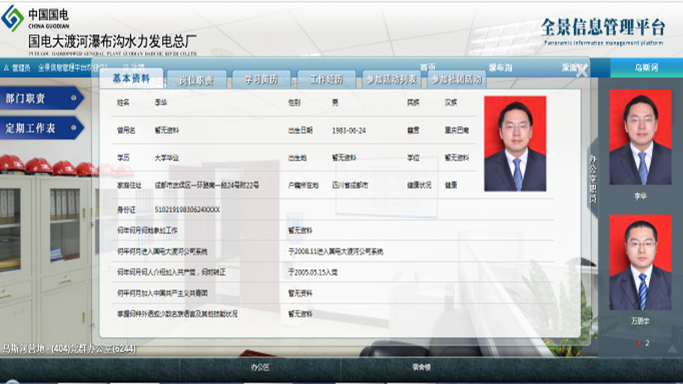Open the 工作经历 tab
This screenshot has width=683, height=384.
(x=326, y=80)
